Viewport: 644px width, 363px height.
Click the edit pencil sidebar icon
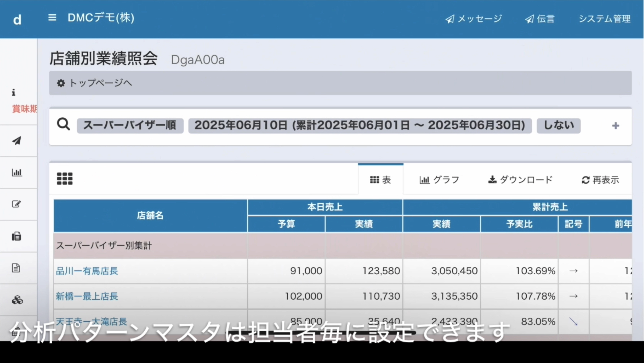click(16, 204)
